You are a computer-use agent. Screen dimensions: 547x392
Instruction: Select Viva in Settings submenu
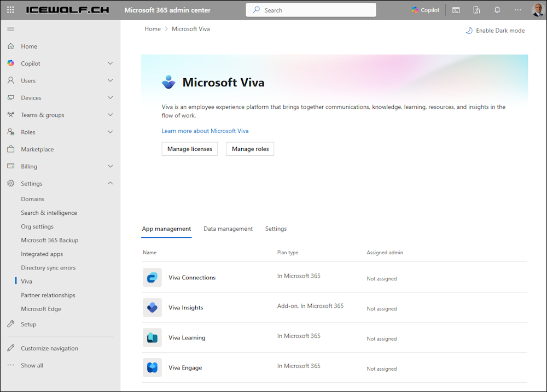[26, 282]
